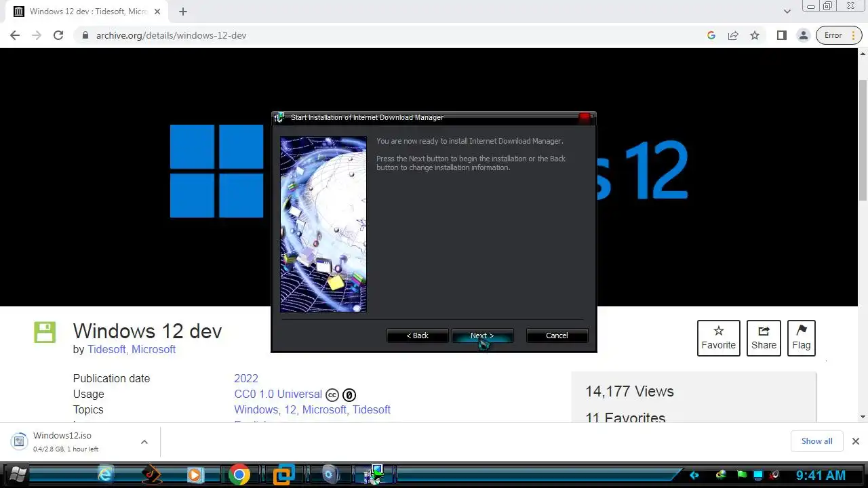Open the Microsoft topic link
The height and width of the screenshot is (488, 868).
pyautogui.click(x=324, y=409)
